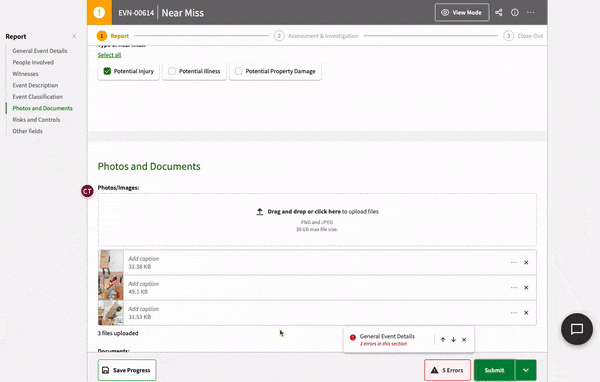Open Event Description section

(35, 85)
